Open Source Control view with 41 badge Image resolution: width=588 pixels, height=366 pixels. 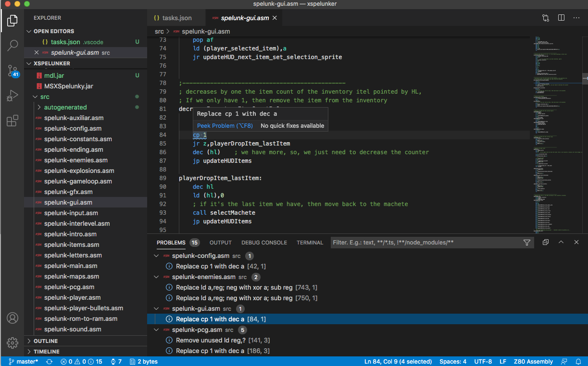pos(13,71)
